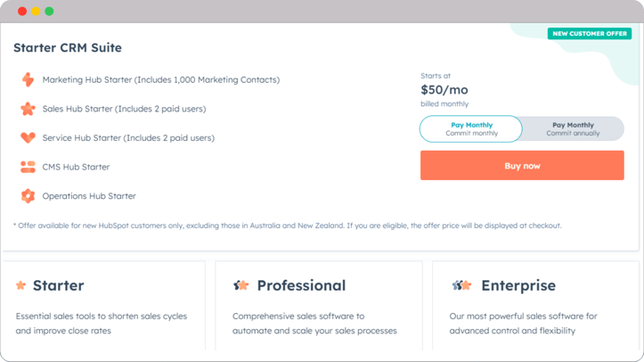The width and height of the screenshot is (644, 362).
Task: Click the Starter plan star icon
Action: point(20,285)
